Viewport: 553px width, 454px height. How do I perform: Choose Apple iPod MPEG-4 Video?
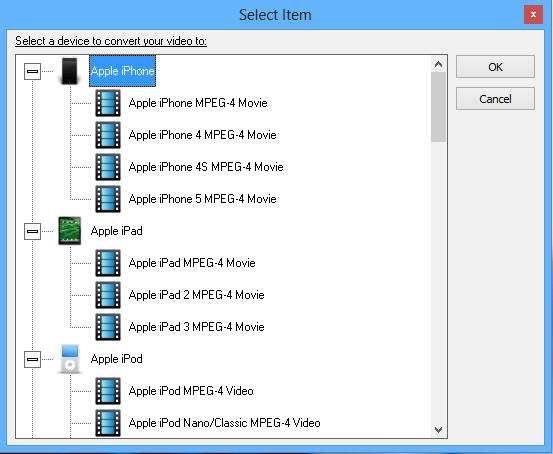click(191, 391)
